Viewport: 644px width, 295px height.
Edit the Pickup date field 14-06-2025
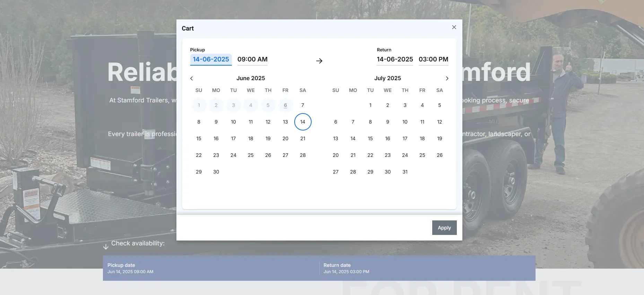click(x=211, y=59)
